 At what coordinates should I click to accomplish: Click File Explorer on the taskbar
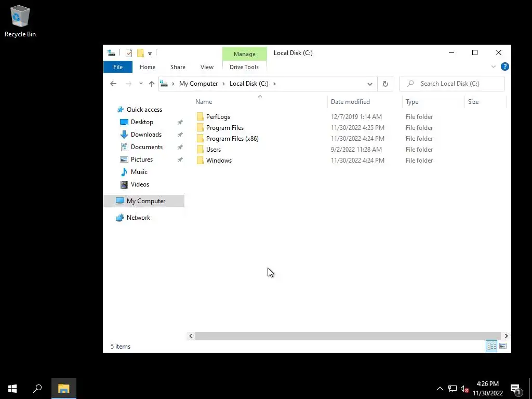point(64,389)
